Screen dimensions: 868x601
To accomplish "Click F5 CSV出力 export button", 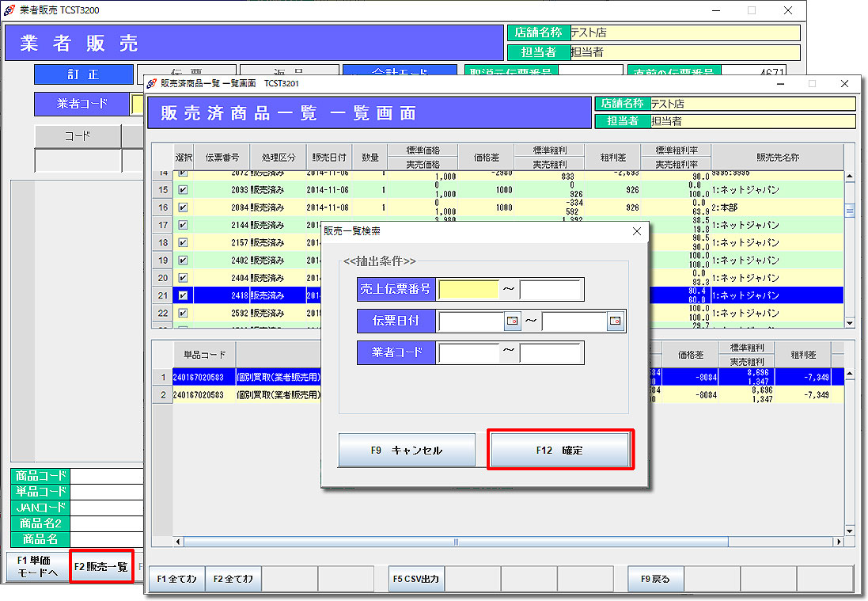I will [416, 579].
